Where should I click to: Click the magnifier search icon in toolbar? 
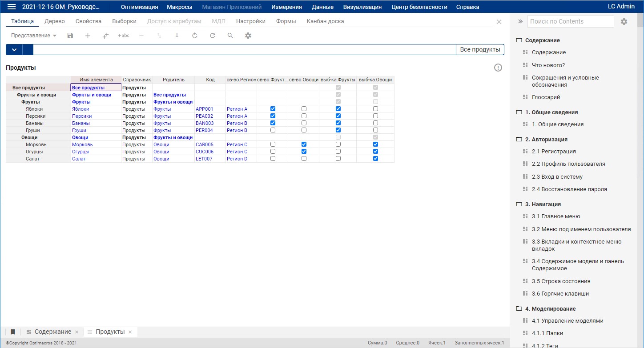pyautogui.click(x=230, y=36)
